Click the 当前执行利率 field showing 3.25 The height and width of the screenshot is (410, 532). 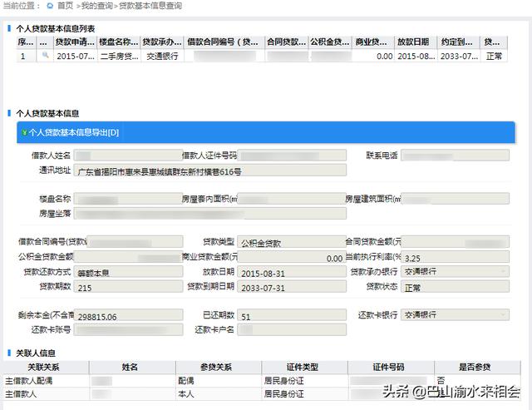pos(455,257)
